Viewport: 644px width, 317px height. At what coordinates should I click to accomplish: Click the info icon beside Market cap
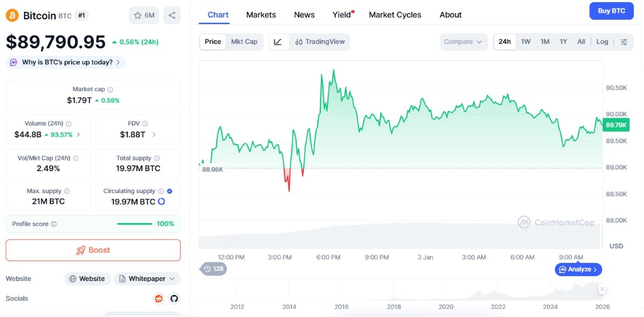[x=110, y=90]
